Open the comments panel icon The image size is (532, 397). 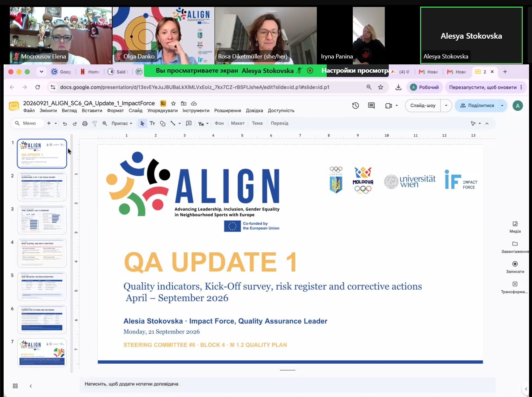click(371, 106)
